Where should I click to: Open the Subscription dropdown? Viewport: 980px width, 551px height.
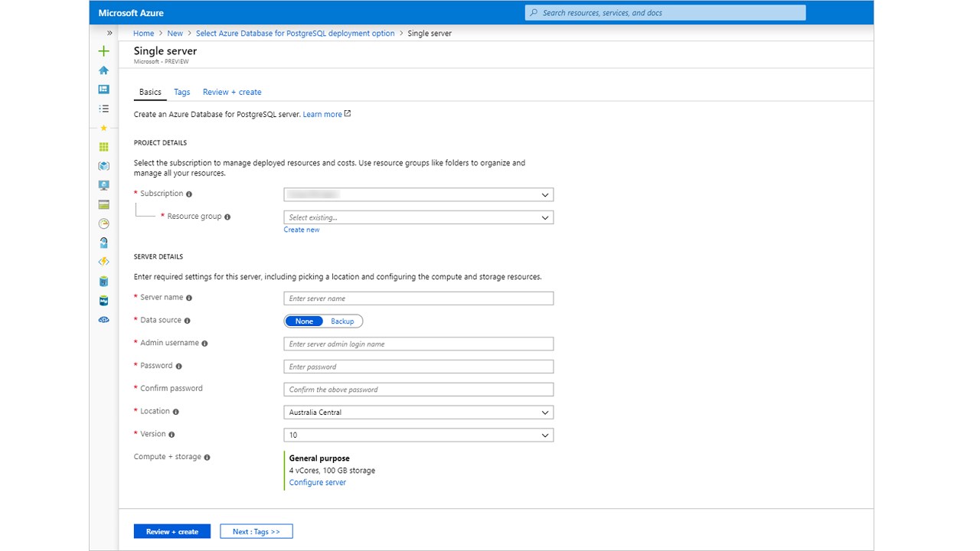tap(418, 195)
